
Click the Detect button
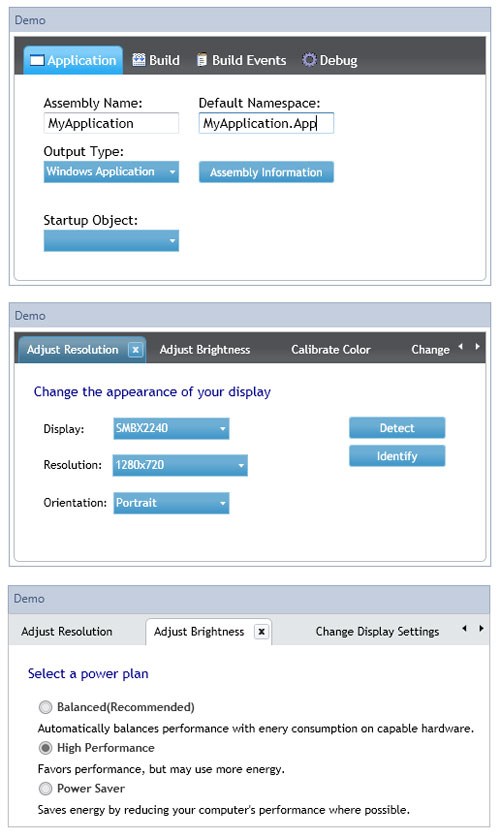(x=397, y=428)
